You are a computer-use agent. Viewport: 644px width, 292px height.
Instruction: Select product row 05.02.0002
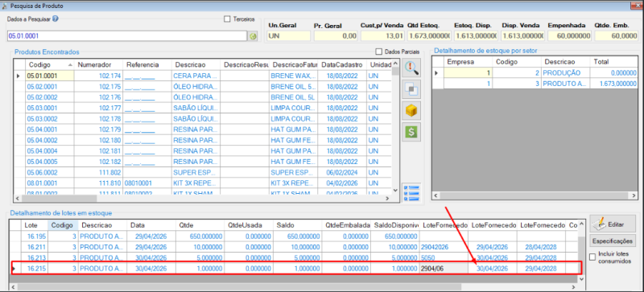(x=203, y=97)
